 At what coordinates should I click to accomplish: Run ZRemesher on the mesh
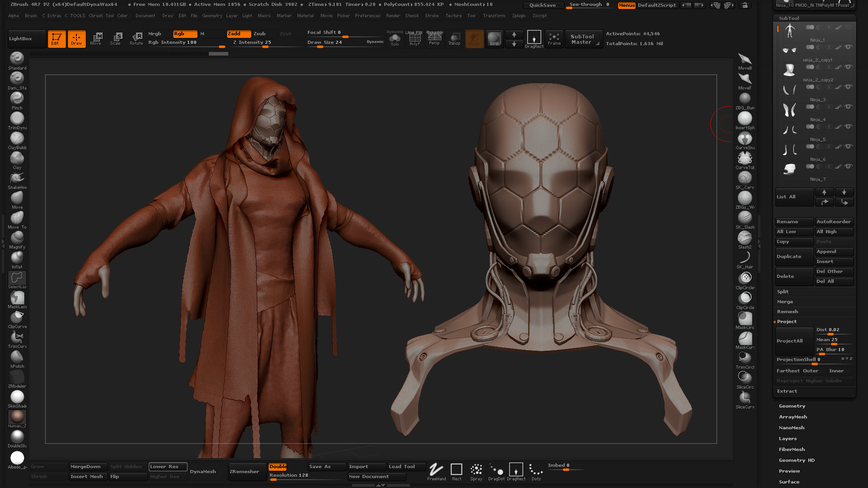click(246, 471)
